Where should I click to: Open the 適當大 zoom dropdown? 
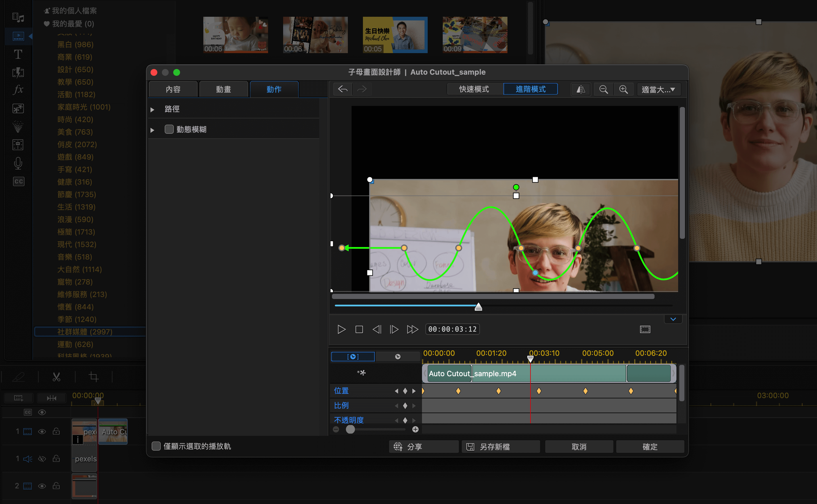(x=658, y=89)
